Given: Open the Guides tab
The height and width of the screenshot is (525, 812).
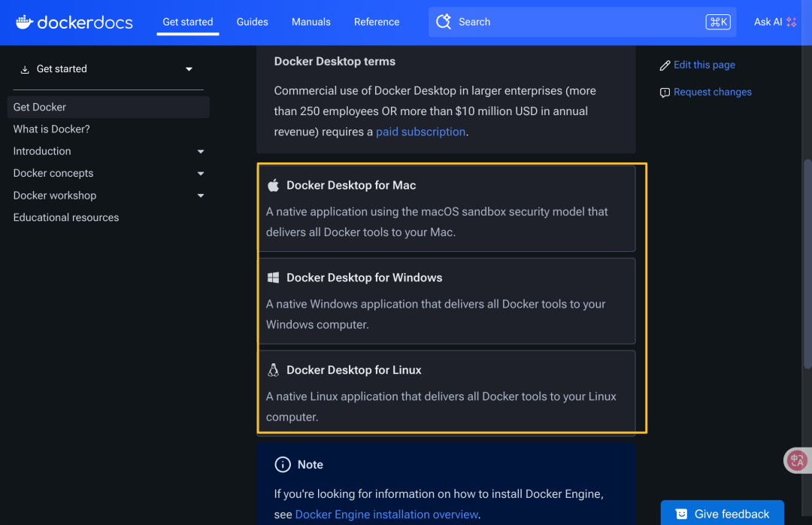Looking at the screenshot, I should click(x=252, y=22).
